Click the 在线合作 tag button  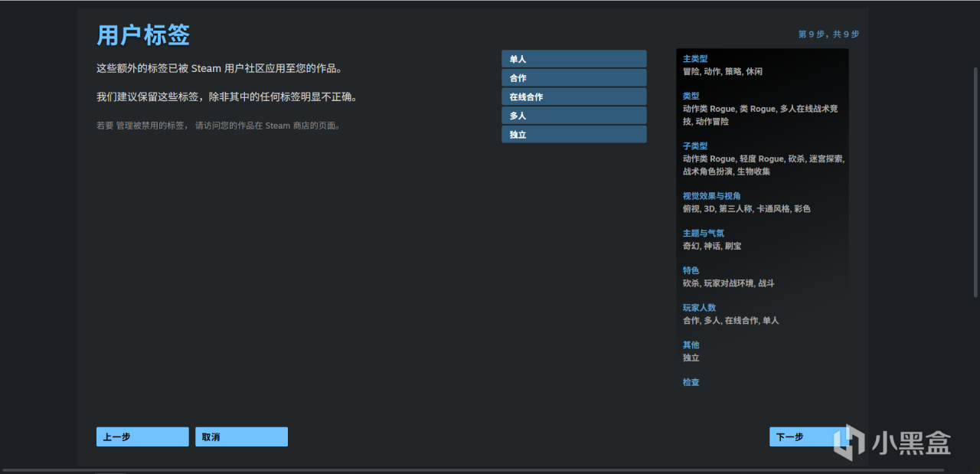(x=573, y=96)
